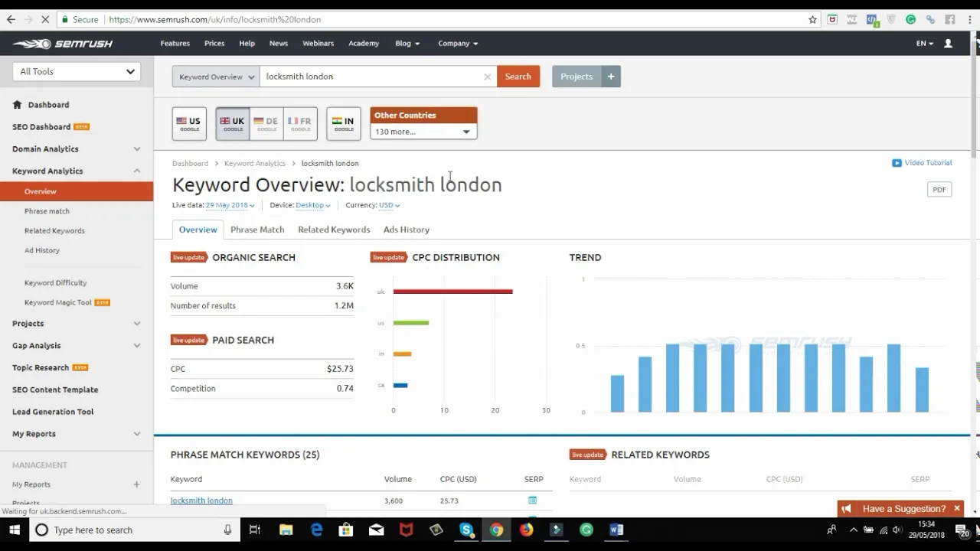Open Webinars in the top navigation

(x=318, y=44)
